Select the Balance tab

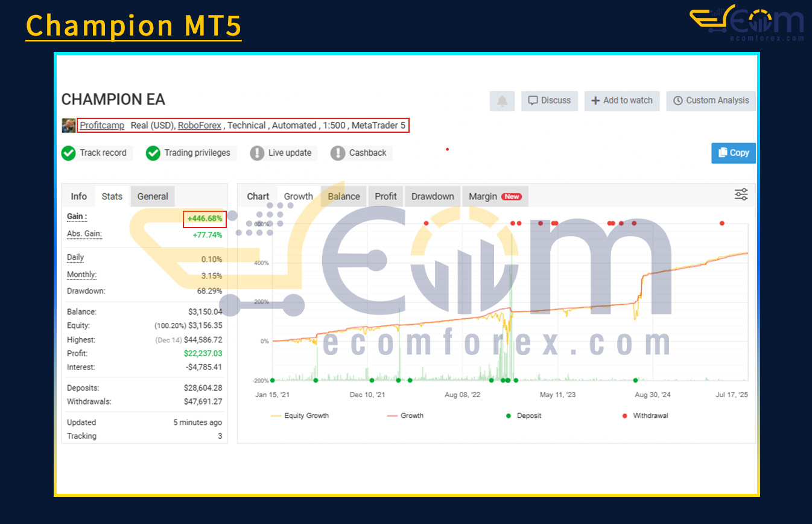coord(344,196)
